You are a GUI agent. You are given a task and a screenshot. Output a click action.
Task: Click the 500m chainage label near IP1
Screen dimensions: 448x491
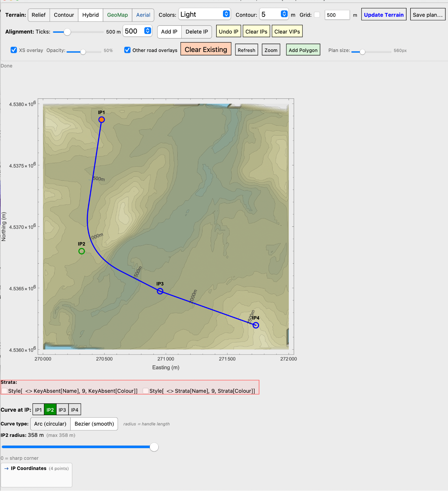tap(99, 179)
